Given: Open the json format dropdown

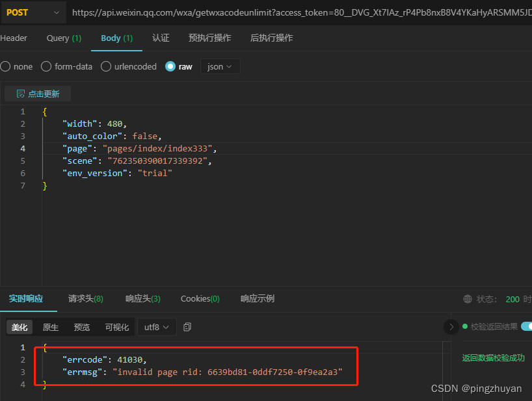Looking at the screenshot, I should click(220, 66).
